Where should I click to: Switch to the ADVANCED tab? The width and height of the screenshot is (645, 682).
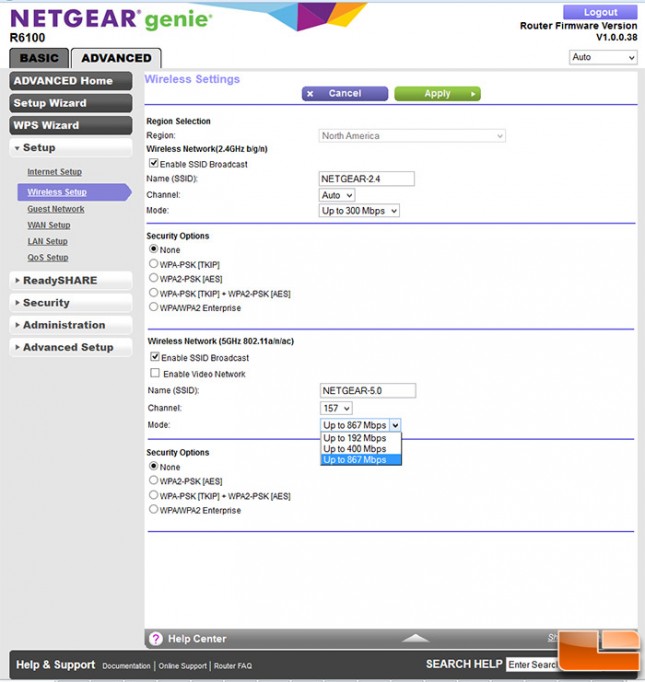[116, 58]
